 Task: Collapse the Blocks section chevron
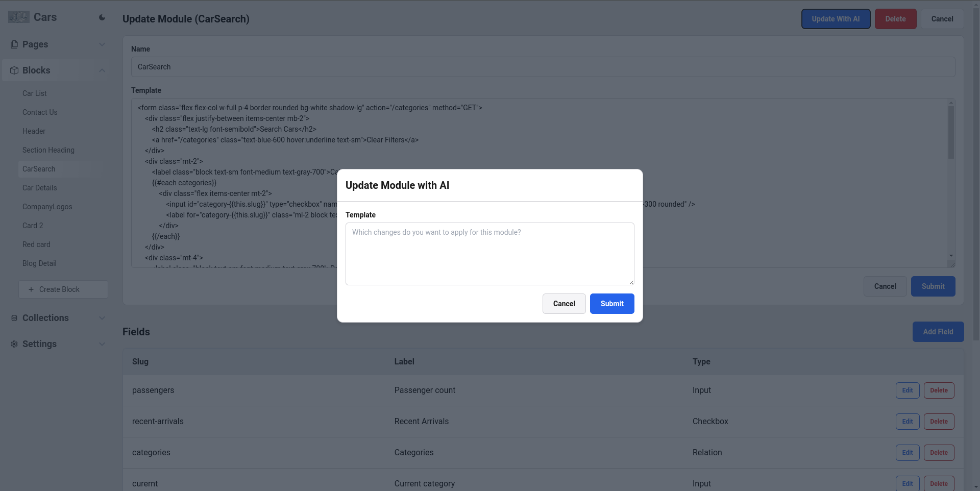(x=102, y=70)
